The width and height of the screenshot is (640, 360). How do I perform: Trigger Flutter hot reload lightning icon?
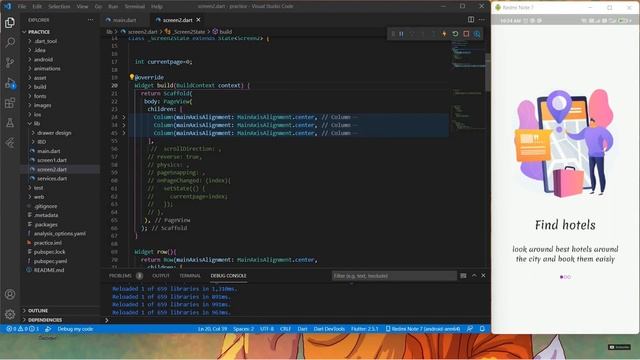[444, 34]
